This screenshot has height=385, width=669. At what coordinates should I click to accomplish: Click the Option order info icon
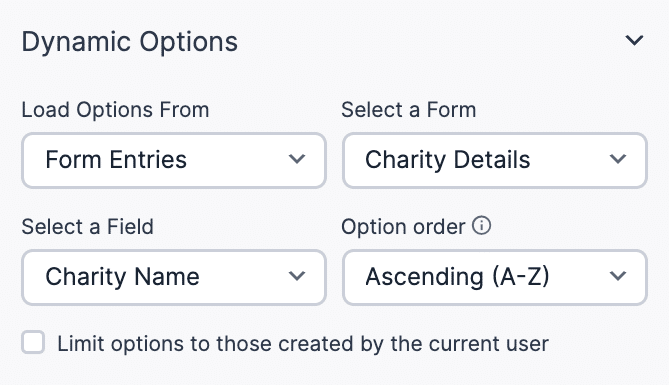[x=481, y=225]
